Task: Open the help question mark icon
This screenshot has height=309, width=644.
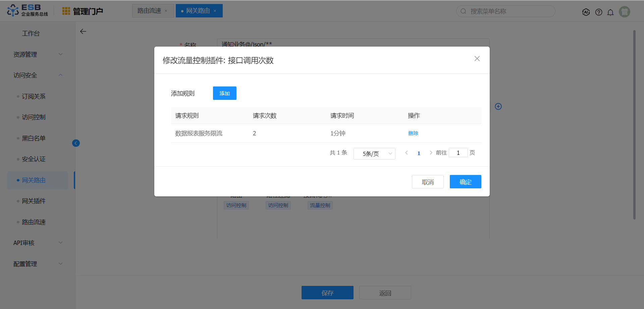Action: pos(599,12)
